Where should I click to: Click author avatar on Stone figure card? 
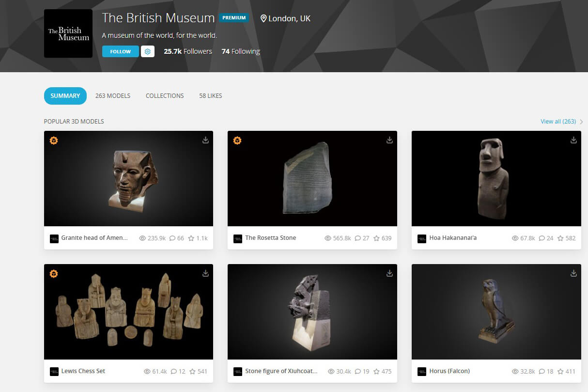point(238,372)
